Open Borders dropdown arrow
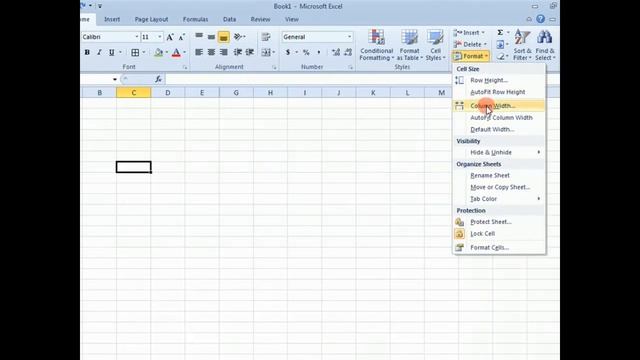640x360 pixels. 144,52
